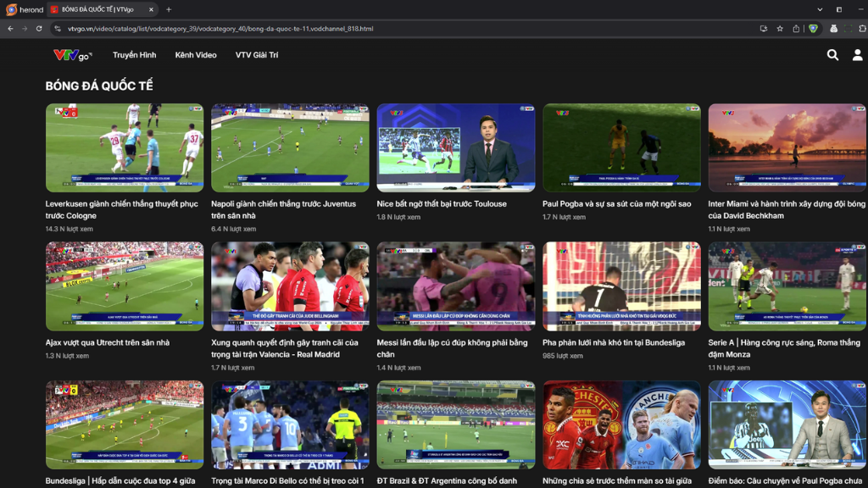868x488 pixels.
Task: Click title 'Messi lần đầu lập cú đúp'
Action: pos(453,348)
